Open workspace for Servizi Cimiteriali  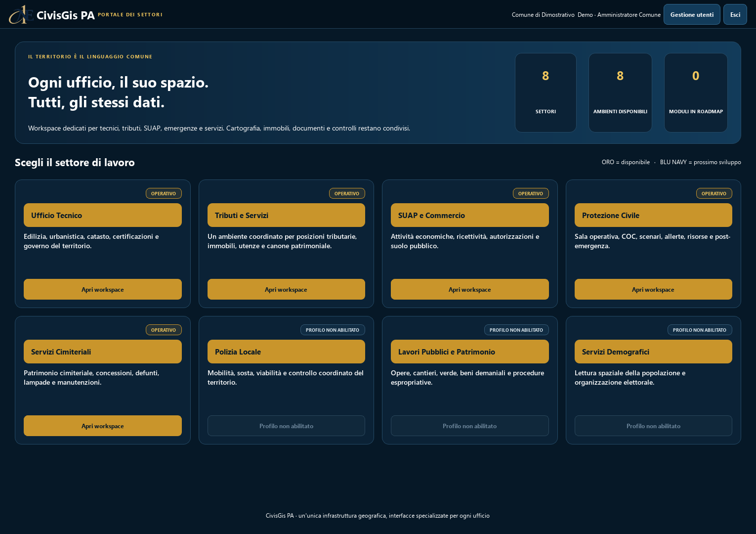103,426
